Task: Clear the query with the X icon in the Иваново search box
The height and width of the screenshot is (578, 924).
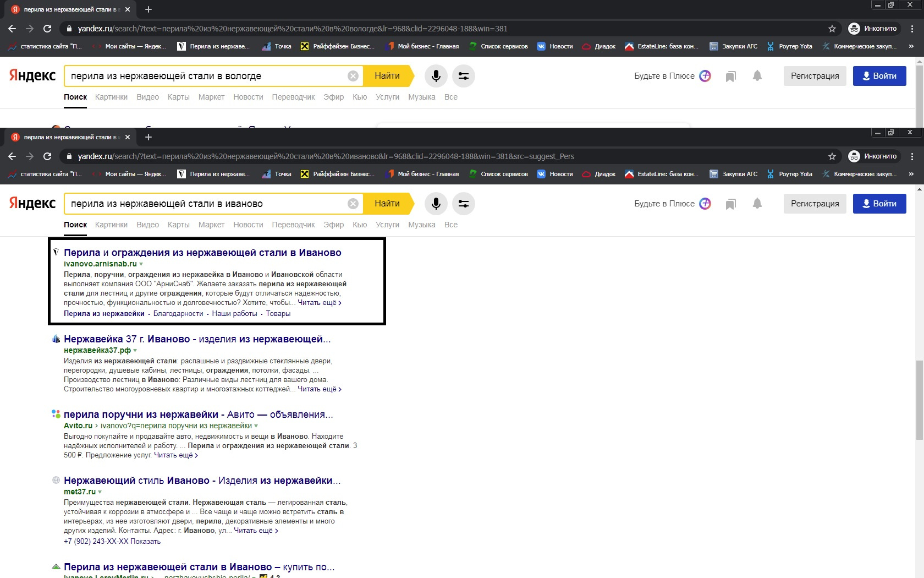Action: click(x=353, y=204)
